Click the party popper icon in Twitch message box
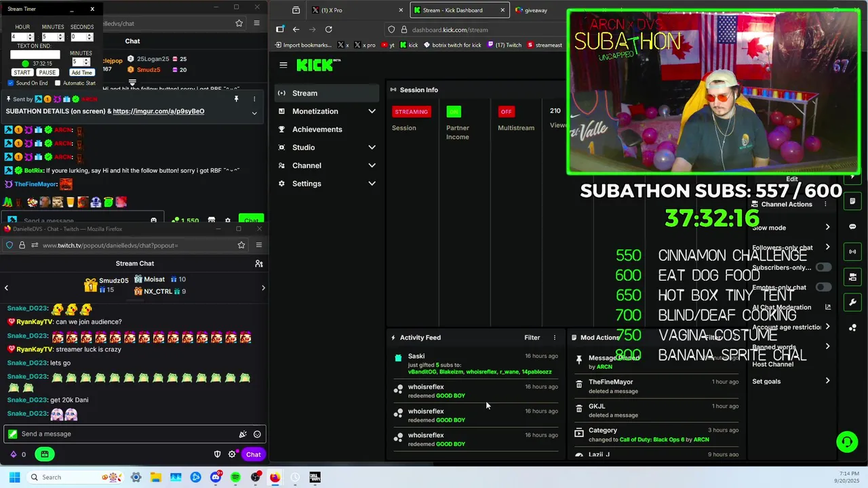This screenshot has width=868, height=488. point(243,434)
